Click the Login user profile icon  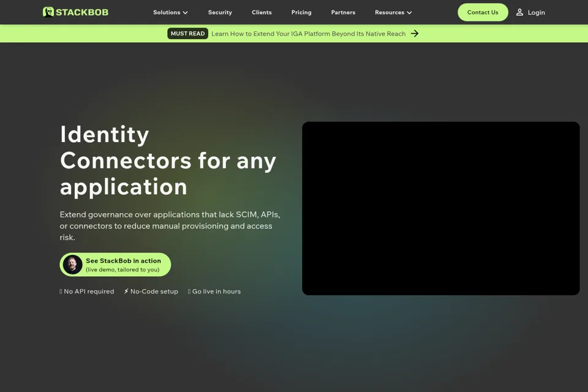[519, 12]
